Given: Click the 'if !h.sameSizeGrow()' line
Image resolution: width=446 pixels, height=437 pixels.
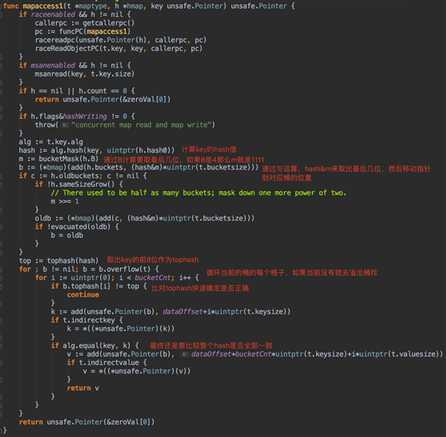Looking at the screenshot, I should (79, 184).
